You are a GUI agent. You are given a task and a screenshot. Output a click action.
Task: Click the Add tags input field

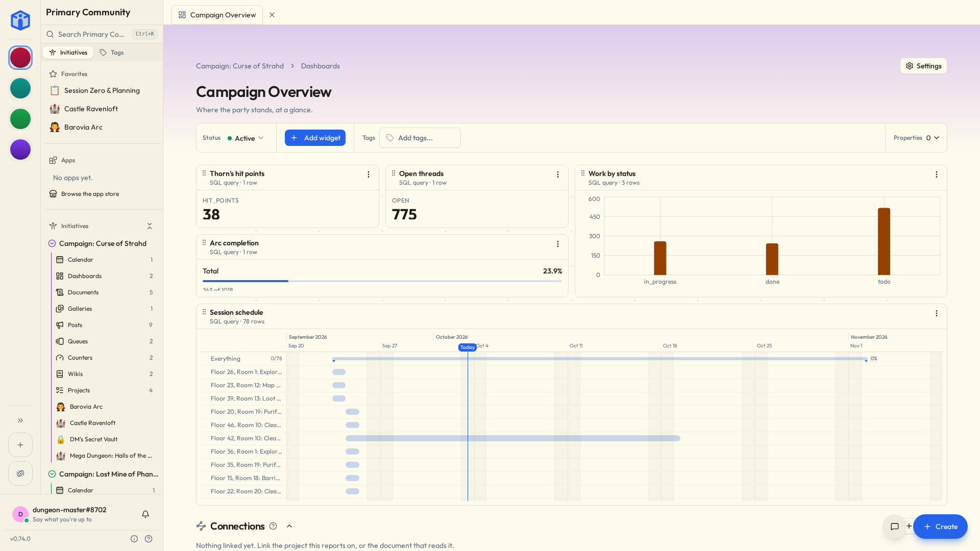(420, 138)
